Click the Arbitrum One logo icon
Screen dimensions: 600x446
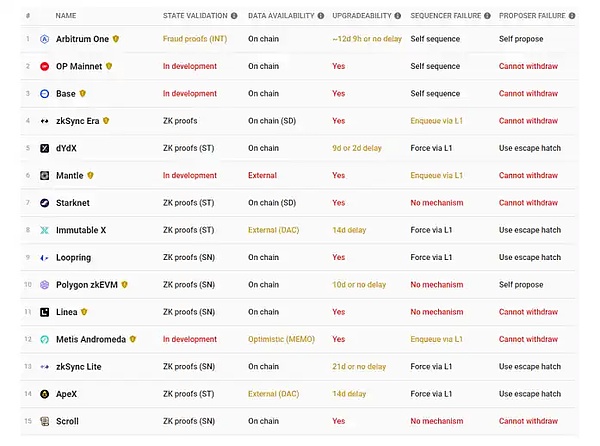[45, 39]
